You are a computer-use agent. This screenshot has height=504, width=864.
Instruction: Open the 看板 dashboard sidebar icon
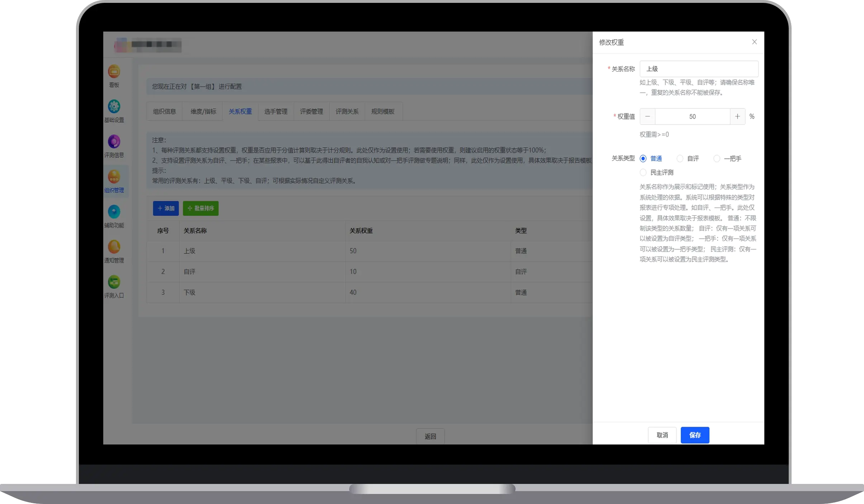[x=114, y=72]
